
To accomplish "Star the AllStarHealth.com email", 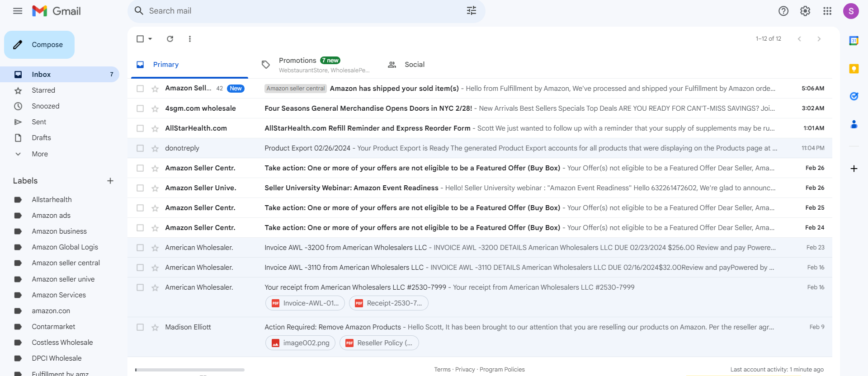I will (155, 128).
